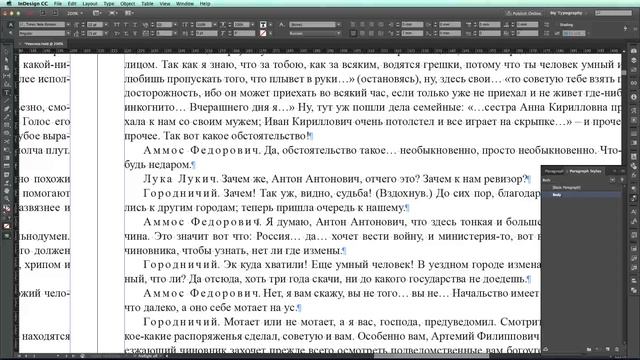Screen dimensions: 640x360
Task: Open the Character panel icon in right dock
Action: 633,211
